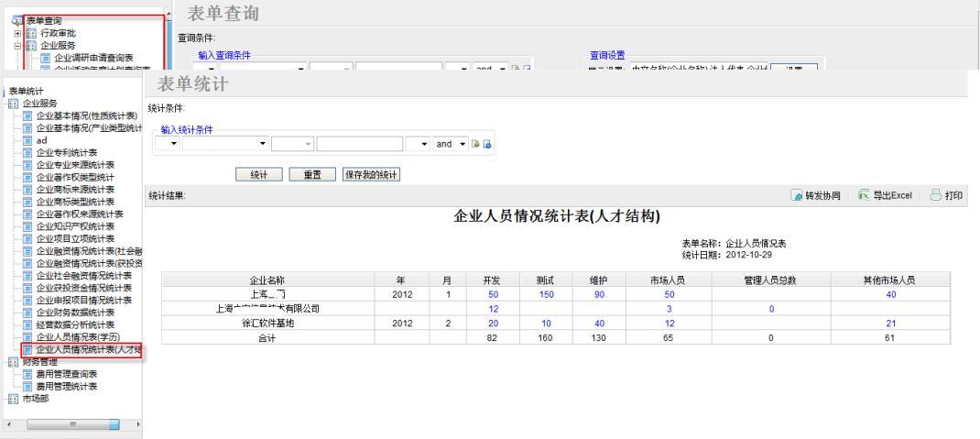Open the and dropdown in the 表单查询 window

(491, 67)
